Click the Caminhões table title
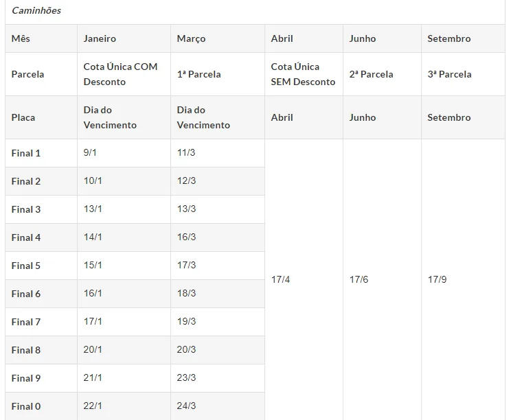The image size is (511, 420). (x=36, y=10)
